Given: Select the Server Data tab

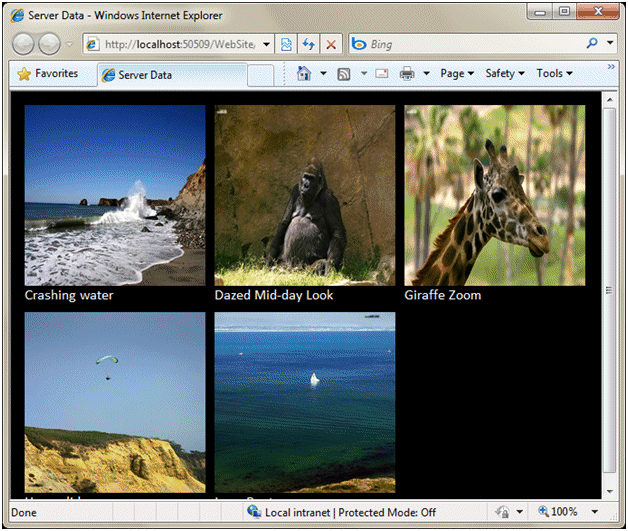Looking at the screenshot, I should click(x=172, y=75).
